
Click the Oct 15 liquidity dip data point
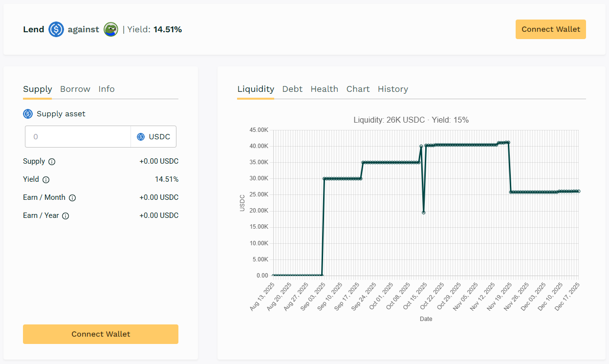pyautogui.click(x=423, y=213)
